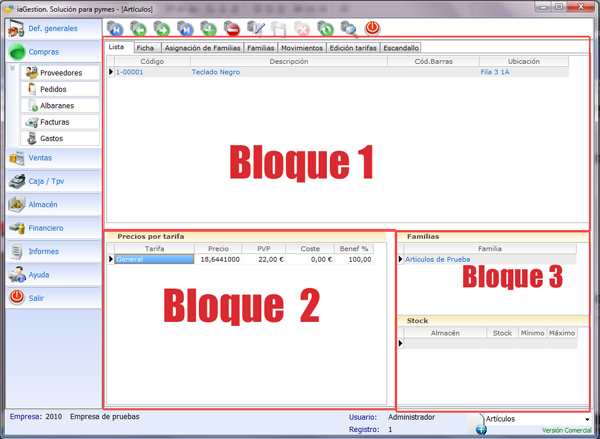This screenshot has height=439, width=600.
Task: Open Caja / Tpv module
Action: pos(54,181)
